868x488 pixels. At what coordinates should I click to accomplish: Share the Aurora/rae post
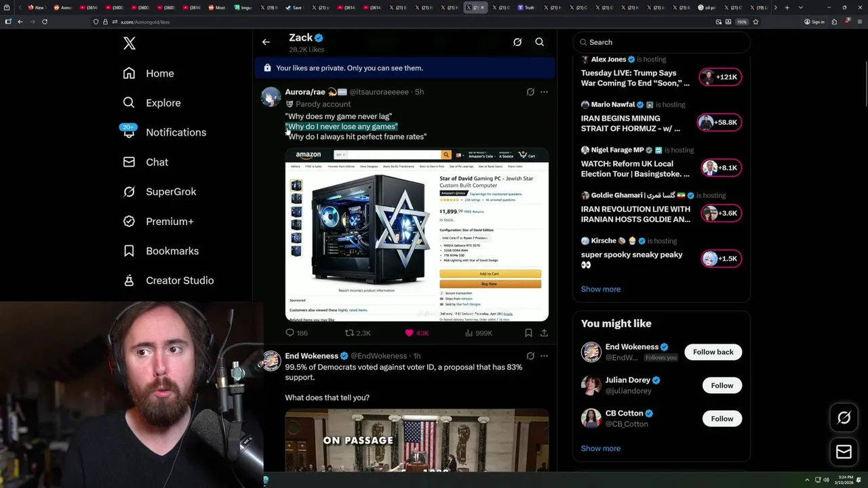(x=544, y=333)
